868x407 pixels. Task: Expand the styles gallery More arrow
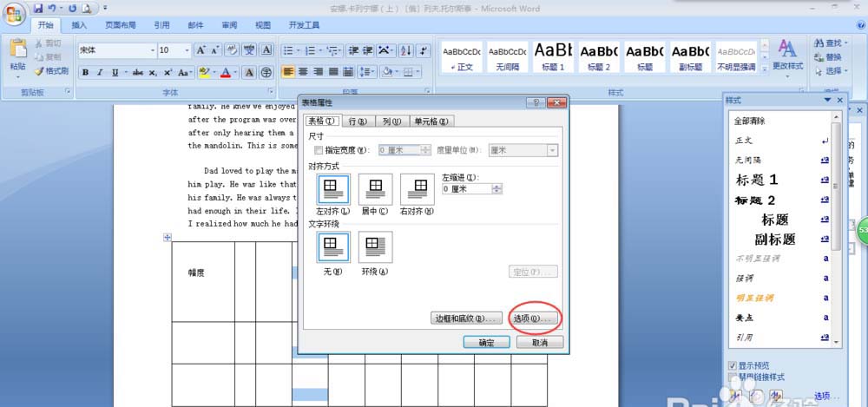[x=765, y=69]
